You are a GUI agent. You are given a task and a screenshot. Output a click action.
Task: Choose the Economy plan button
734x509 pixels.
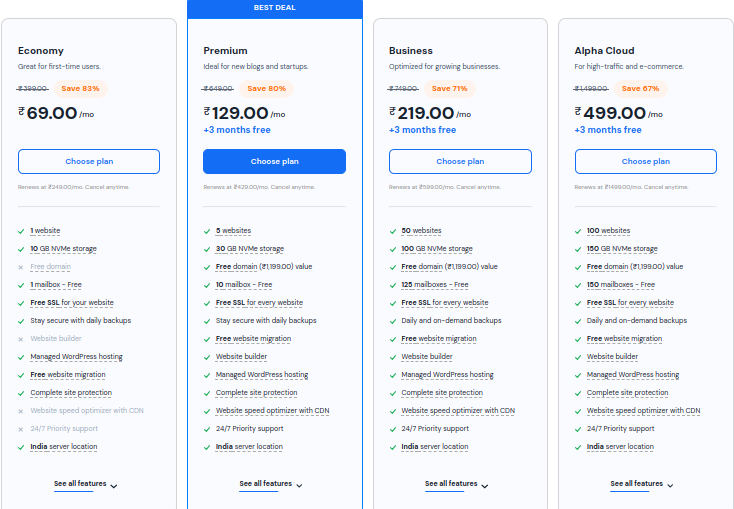[x=89, y=162]
